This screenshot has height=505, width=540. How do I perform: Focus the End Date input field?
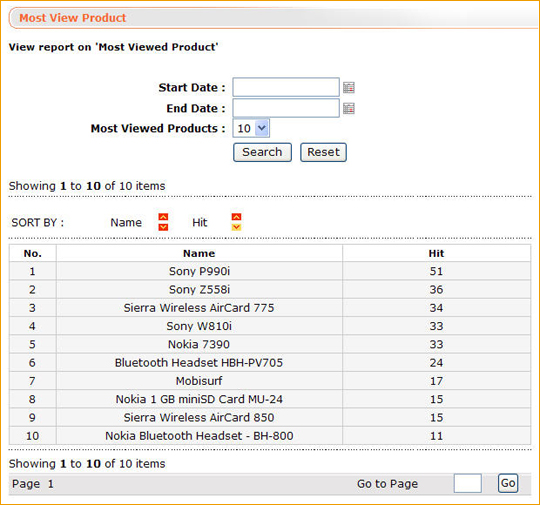pyautogui.click(x=286, y=108)
